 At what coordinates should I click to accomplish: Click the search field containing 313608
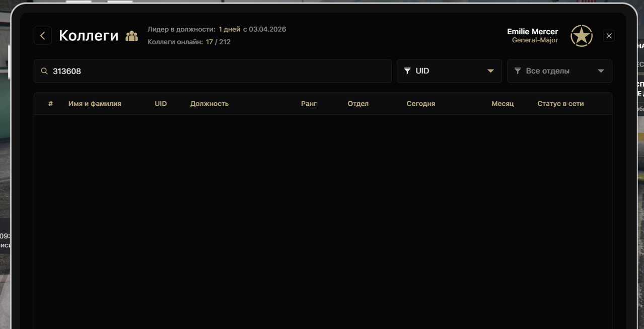(x=212, y=71)
